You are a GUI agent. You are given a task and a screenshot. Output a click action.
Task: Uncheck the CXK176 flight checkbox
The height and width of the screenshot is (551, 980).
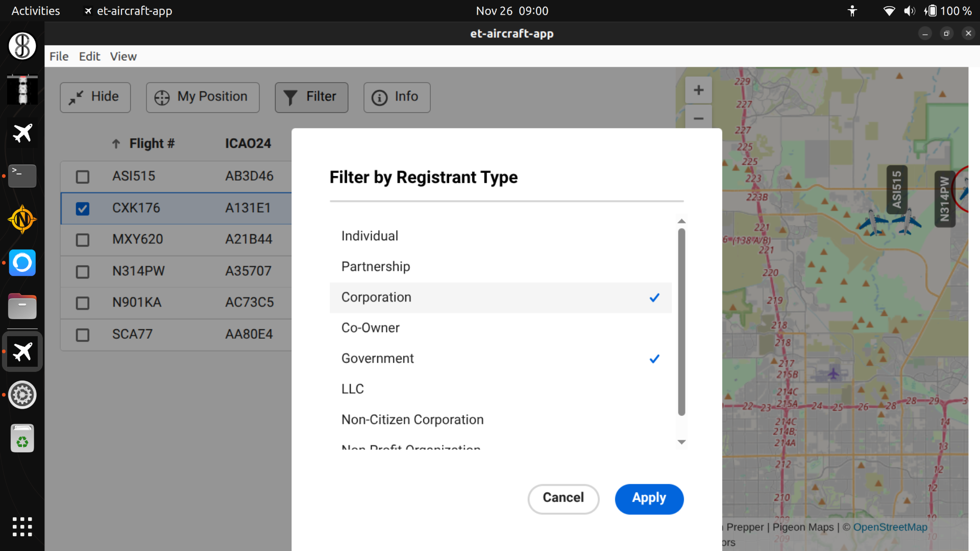(82, 208)
